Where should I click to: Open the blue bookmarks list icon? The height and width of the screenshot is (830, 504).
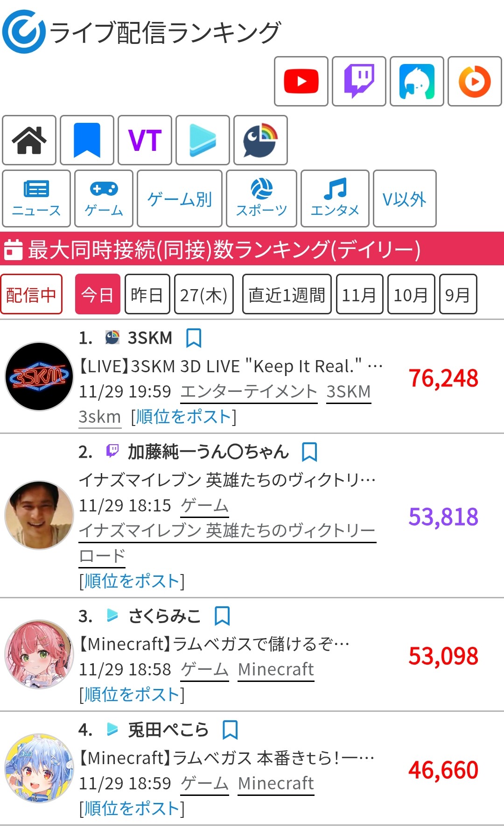click(87, 140)
